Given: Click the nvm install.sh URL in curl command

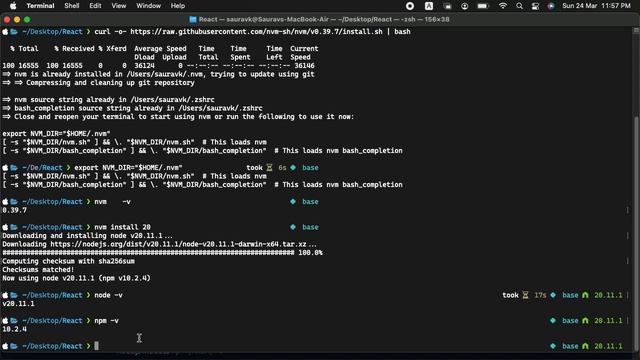Looking at the screenshot, I should 256,31.
